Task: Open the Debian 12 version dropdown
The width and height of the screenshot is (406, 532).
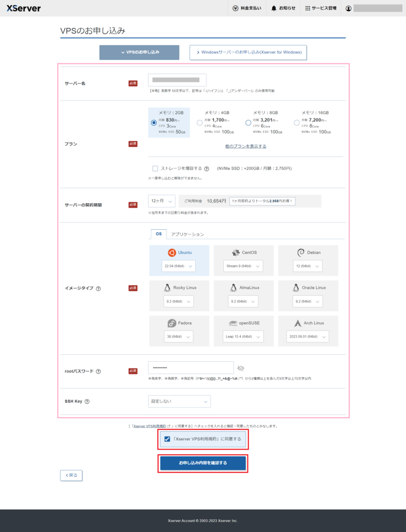Action: [308, 266]
